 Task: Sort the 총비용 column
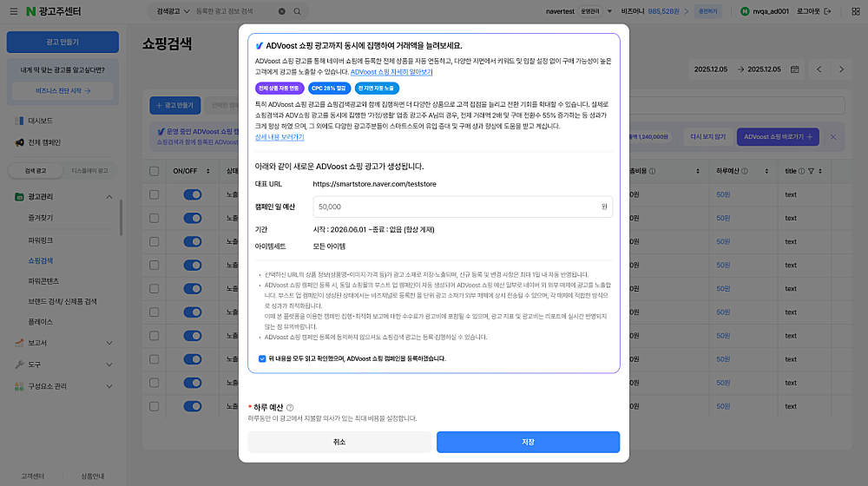698,171
